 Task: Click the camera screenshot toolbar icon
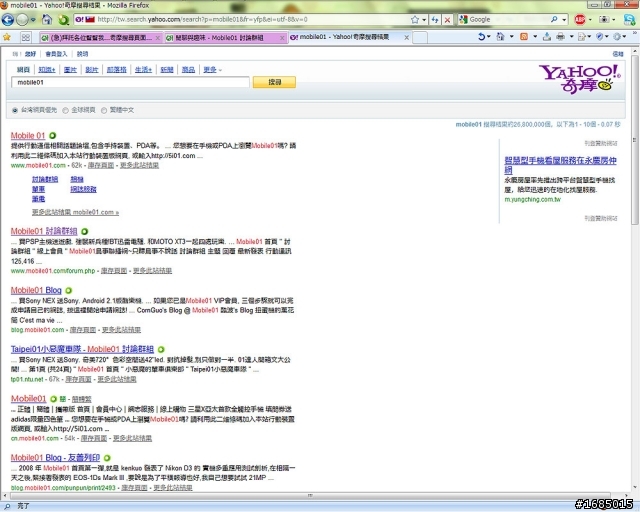(x=604, y=19)
